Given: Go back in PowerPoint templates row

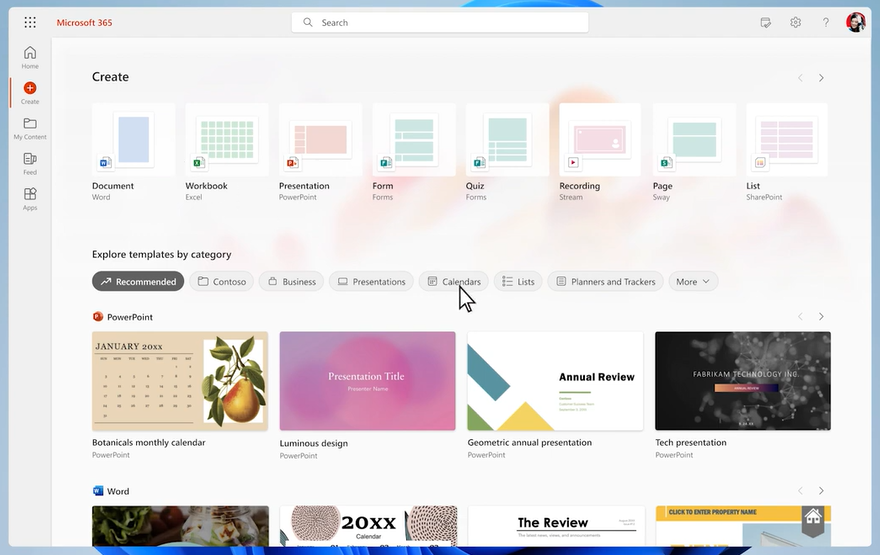Looking at the screenshot, I should [800, 317].
